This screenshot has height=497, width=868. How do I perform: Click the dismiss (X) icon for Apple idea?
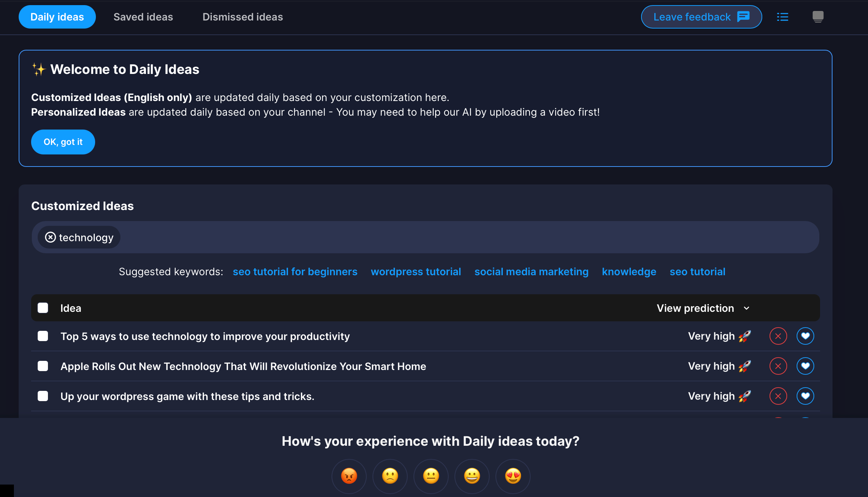(779, 366)
